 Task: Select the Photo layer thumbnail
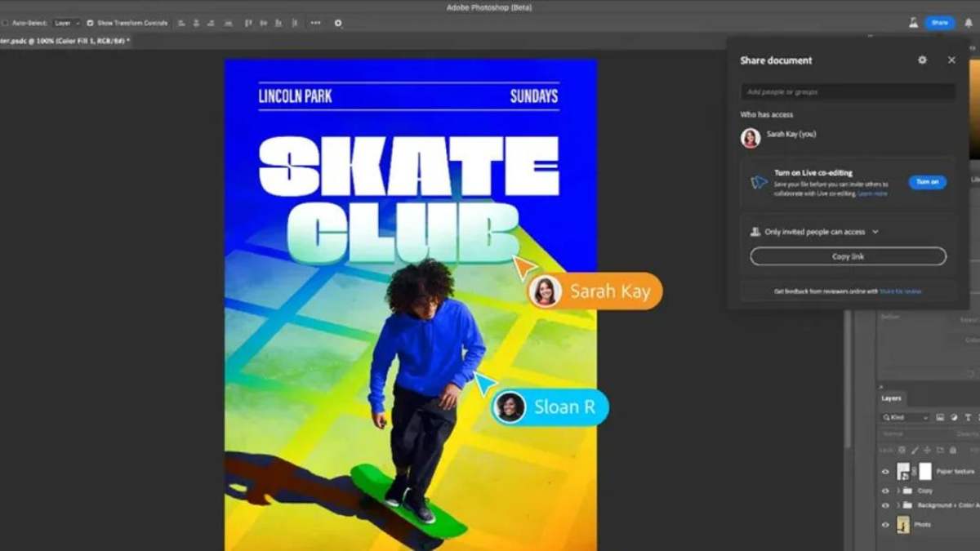903,525
